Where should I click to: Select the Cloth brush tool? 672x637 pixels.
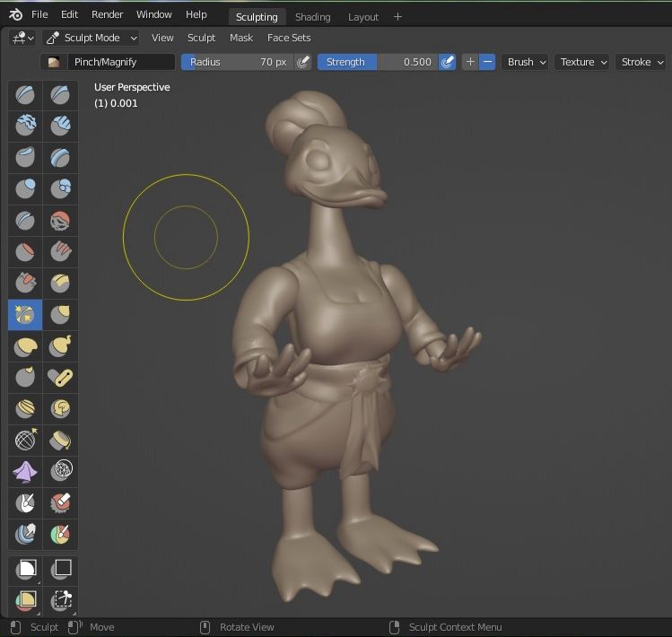25,471
